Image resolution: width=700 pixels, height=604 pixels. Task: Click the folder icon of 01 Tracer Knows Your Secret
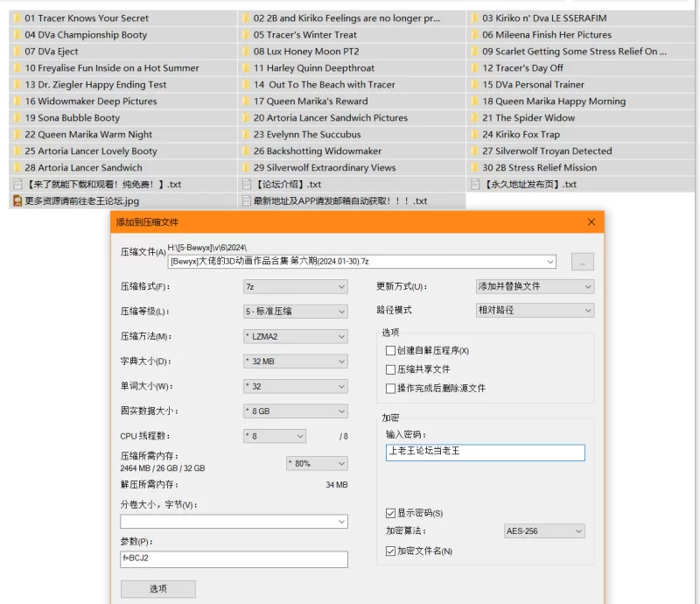tap(17, 18)
